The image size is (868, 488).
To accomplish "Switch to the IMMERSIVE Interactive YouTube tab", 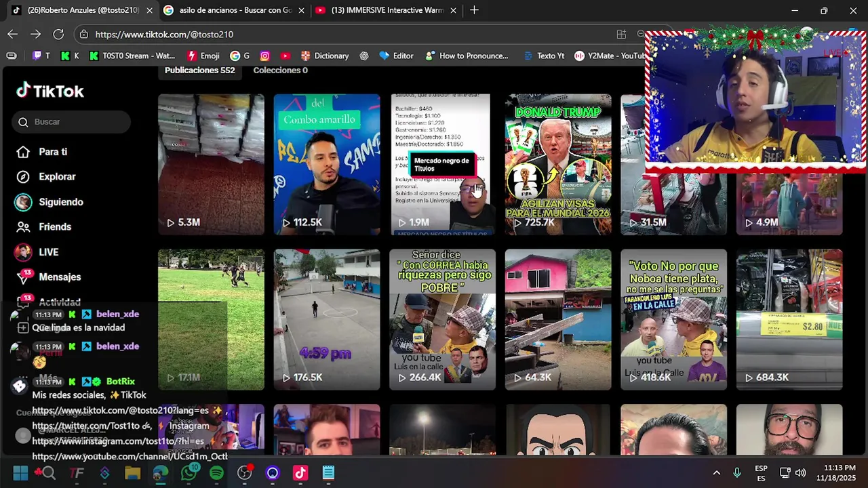I will coord(387,10).
